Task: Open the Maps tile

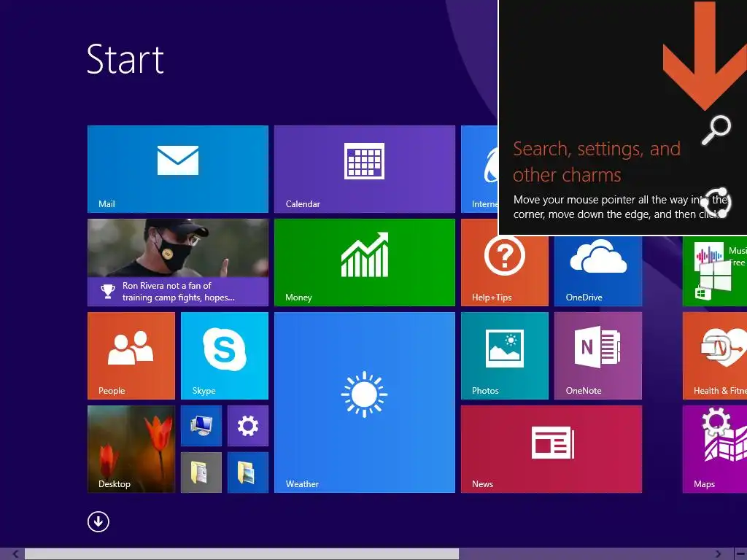Action: 715,449
